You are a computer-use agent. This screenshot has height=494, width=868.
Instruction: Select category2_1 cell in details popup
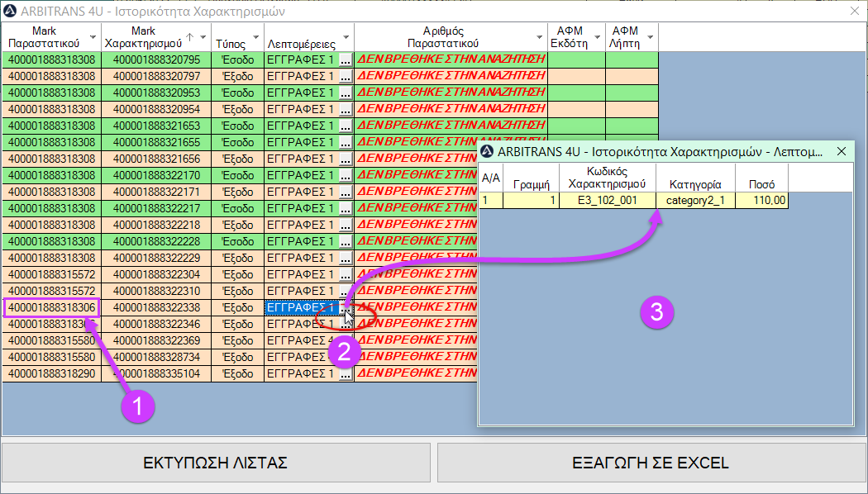click(x=695, y=200)
